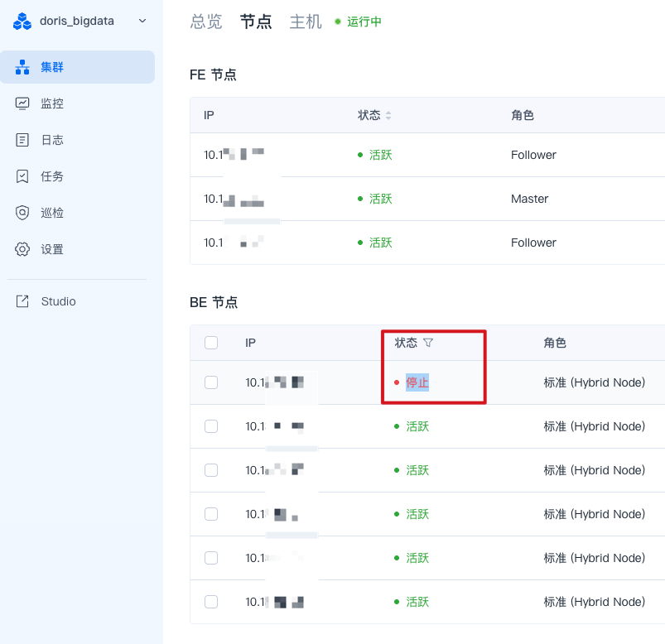Open the 状态 filter in BE 节点 table
665x644 pixels.
pos(428,343)
